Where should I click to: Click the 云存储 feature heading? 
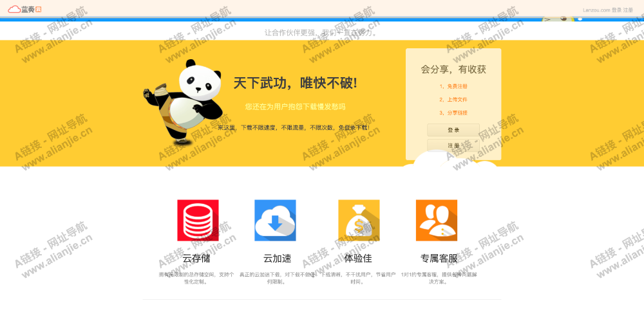(x=196, y=258)
